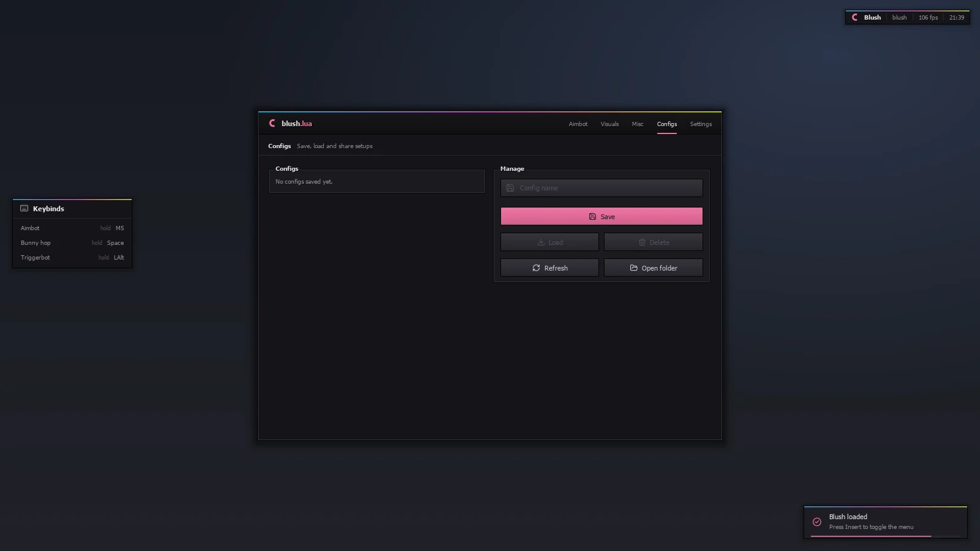Click the blush.lua crescent logo icon
The height and width of the screenshot is (551, 980).
pyautogui.click(x=273, y=123)
